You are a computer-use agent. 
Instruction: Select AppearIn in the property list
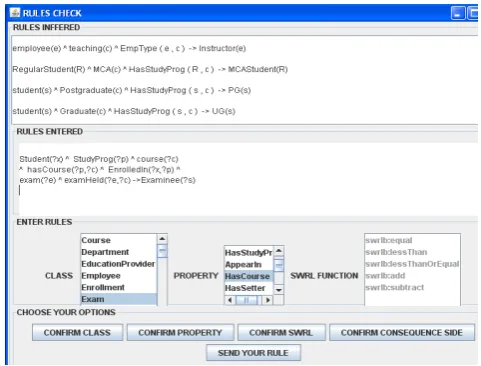(249, 264)
